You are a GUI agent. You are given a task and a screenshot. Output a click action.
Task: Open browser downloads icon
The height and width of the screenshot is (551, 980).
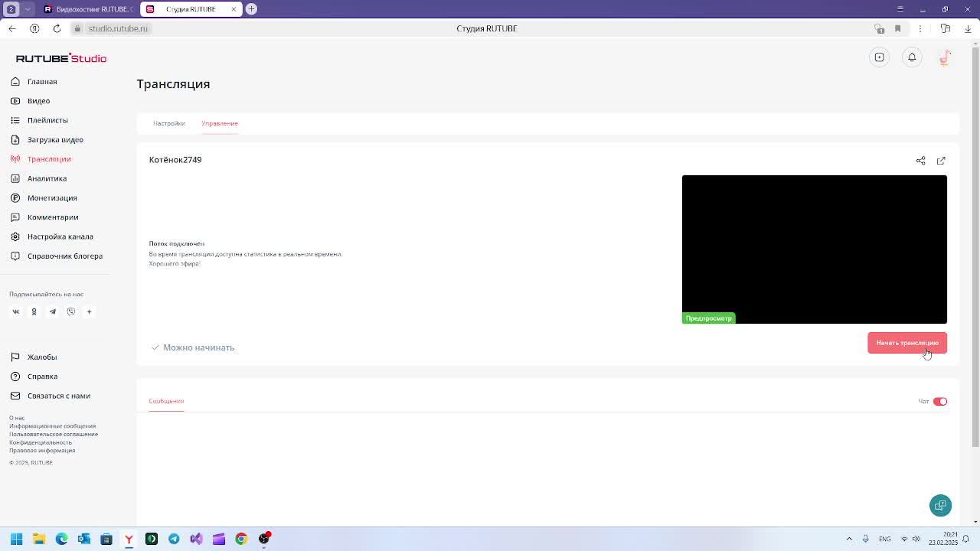click(968, 28)
